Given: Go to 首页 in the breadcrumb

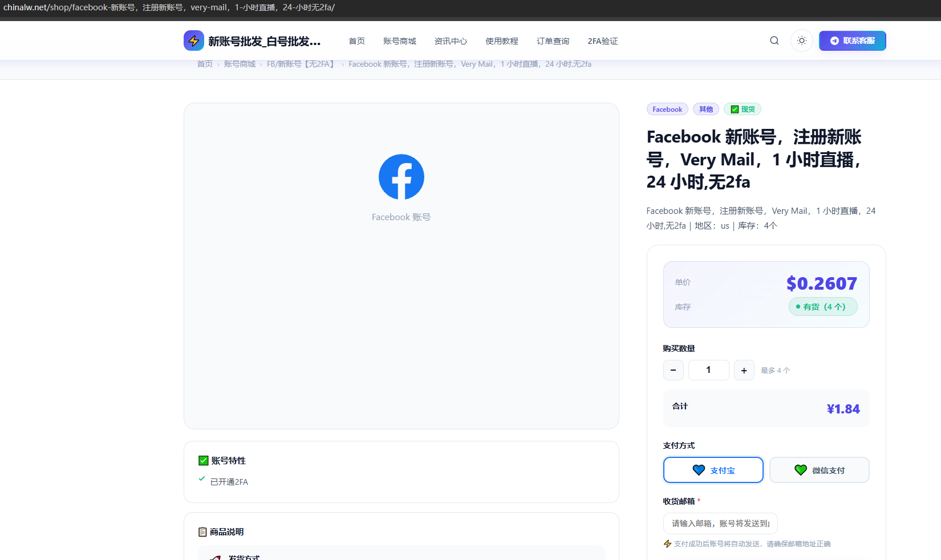Looking at the screenshot, I should 205,64.
